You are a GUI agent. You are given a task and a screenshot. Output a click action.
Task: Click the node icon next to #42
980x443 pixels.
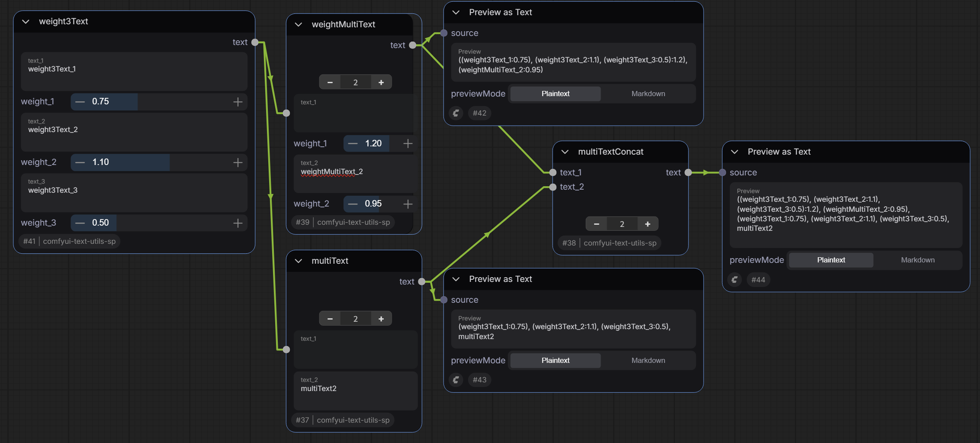coord(456,113)
